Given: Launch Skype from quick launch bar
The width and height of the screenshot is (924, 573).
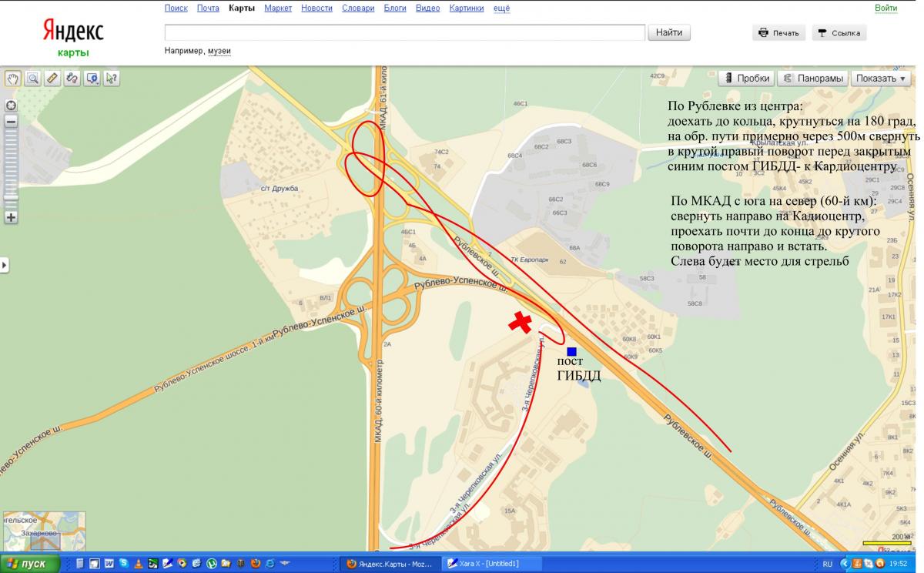Looking at the screenshot, I should click(123, 564).
